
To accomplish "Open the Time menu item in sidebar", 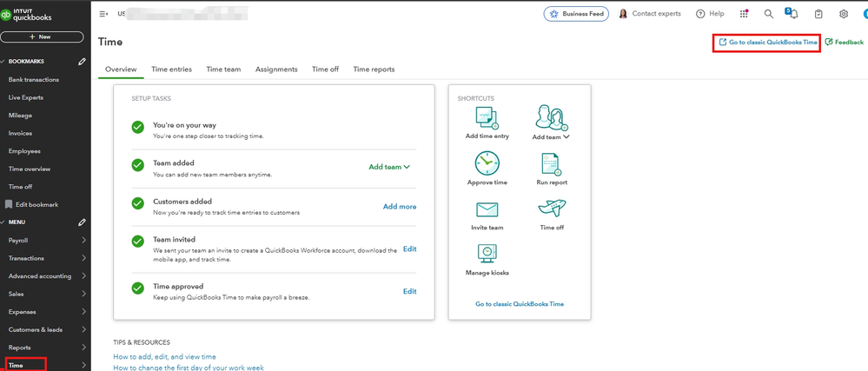I will click(x=45, y=365).
